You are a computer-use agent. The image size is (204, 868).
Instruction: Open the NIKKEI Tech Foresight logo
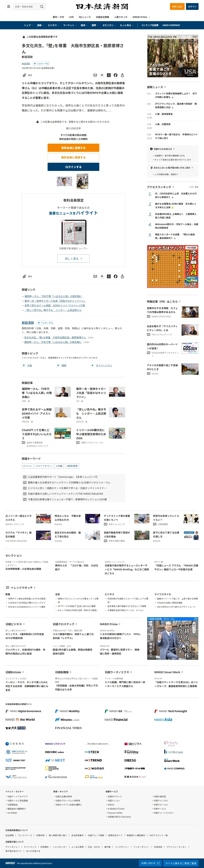tap(171, 711)
